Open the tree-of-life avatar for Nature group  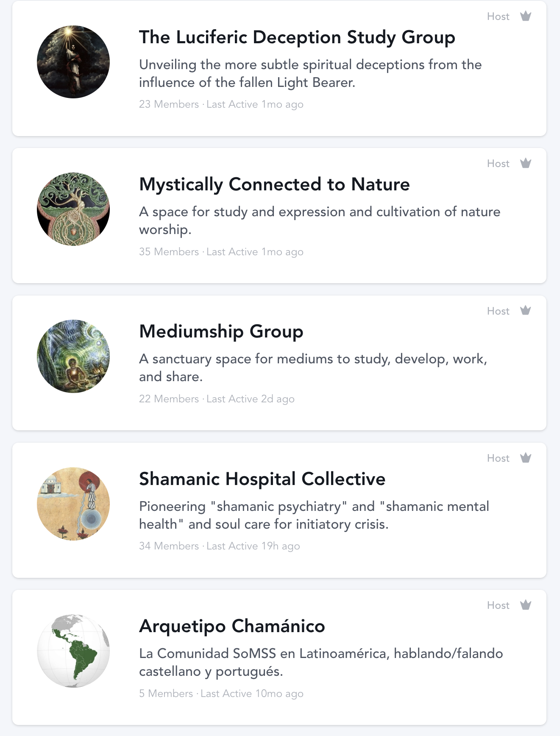tap(73, 209)
